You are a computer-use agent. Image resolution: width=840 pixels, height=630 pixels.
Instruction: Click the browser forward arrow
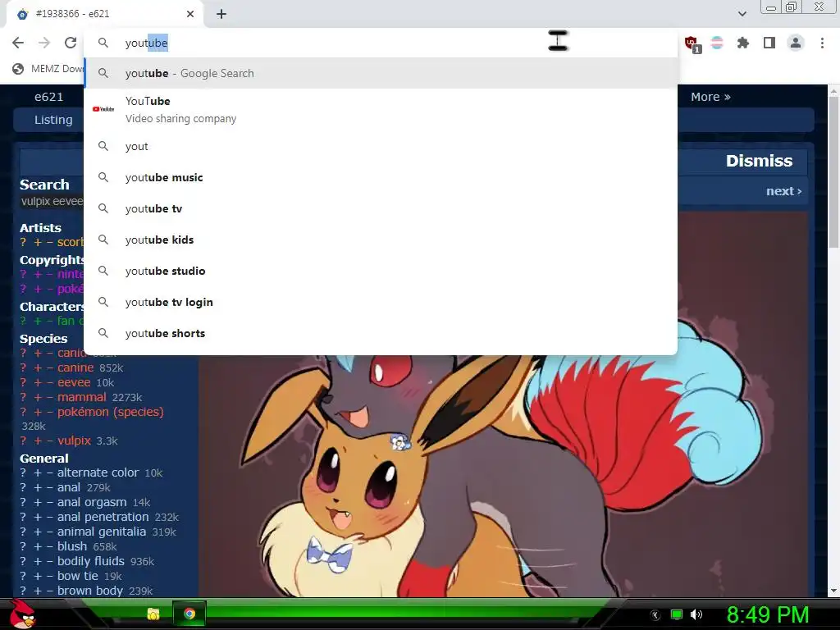click(44, 43)
